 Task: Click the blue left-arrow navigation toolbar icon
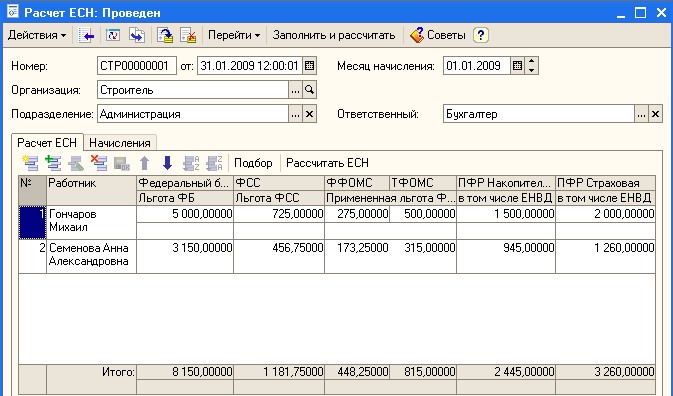point(86,36)
